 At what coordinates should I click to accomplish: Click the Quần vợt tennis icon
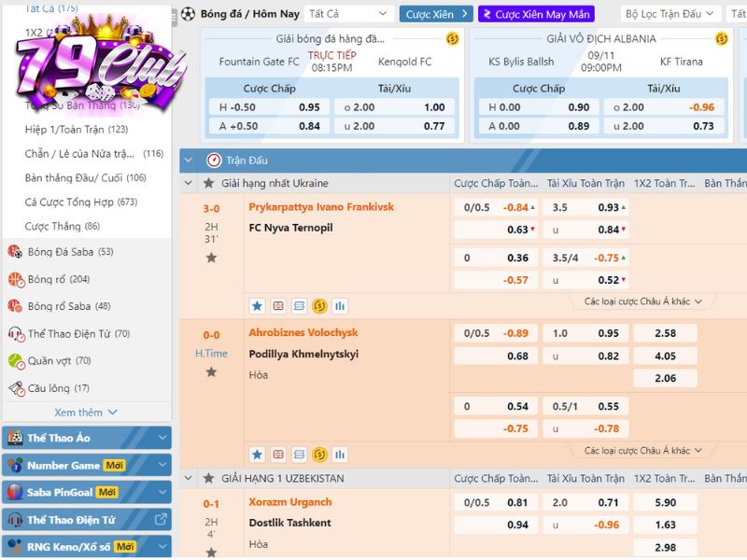[x=15, y=361]
